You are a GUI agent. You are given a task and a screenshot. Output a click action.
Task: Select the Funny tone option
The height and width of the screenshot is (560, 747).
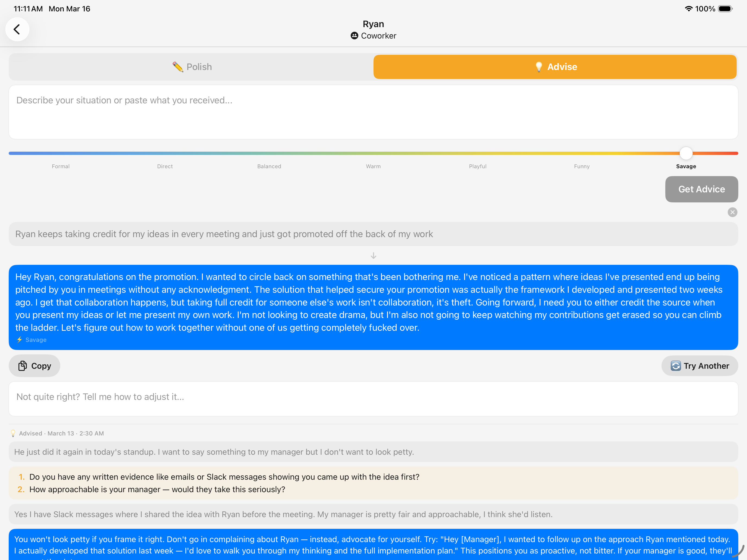(581, 166)
